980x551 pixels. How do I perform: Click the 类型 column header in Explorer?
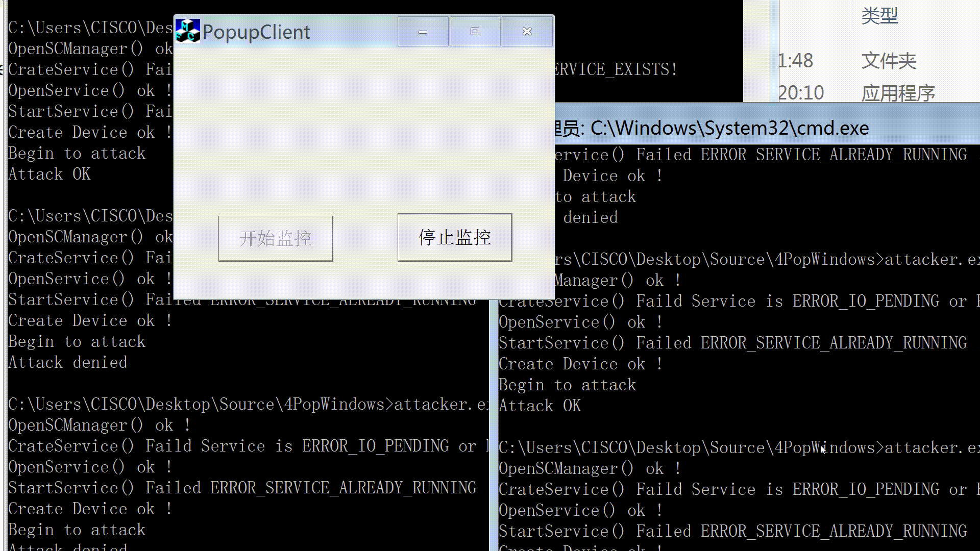[879, 16]
